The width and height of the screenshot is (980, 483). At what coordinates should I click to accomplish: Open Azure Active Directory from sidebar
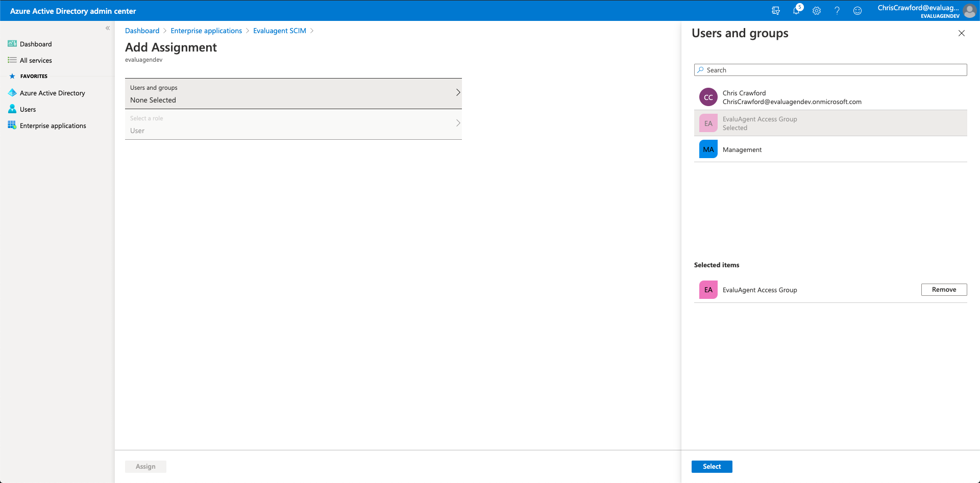(x=53, y=93)
